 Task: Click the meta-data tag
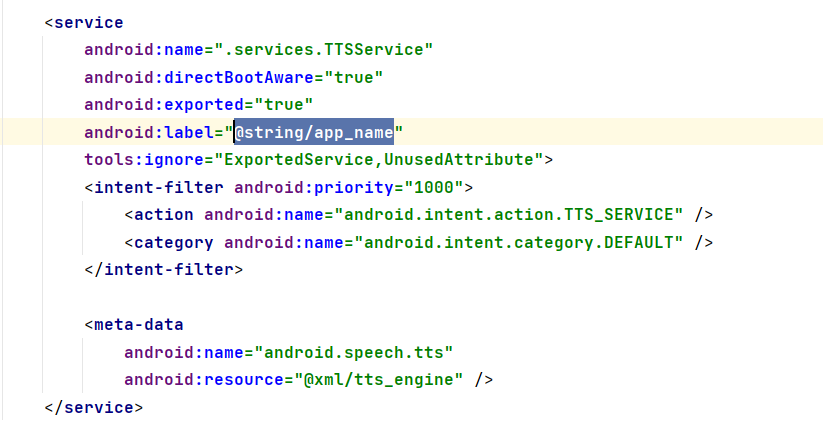(134, 325)
